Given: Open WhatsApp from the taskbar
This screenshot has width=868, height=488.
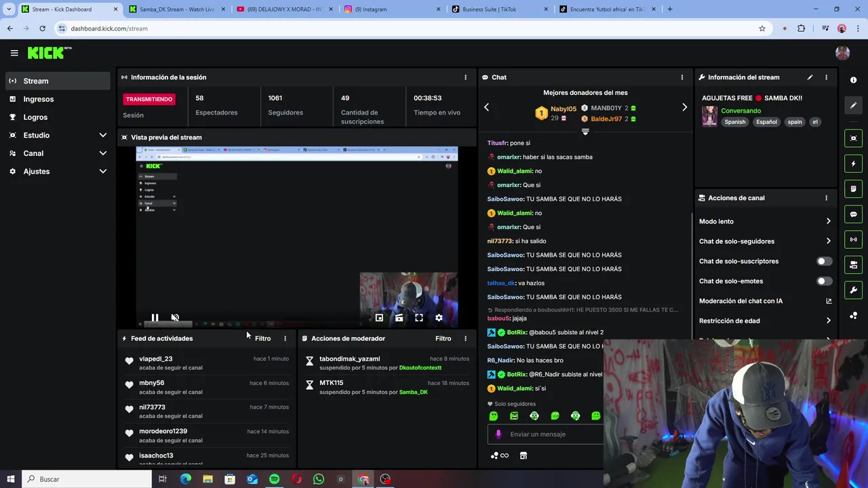Looking at the screenshot, I should click(x=319, y=479).
